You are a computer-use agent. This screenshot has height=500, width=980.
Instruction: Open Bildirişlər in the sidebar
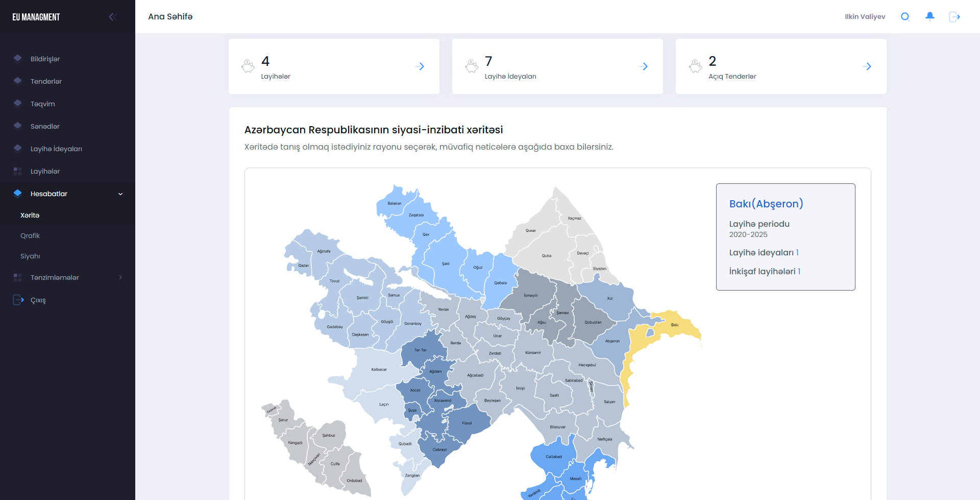click(45, 59)
